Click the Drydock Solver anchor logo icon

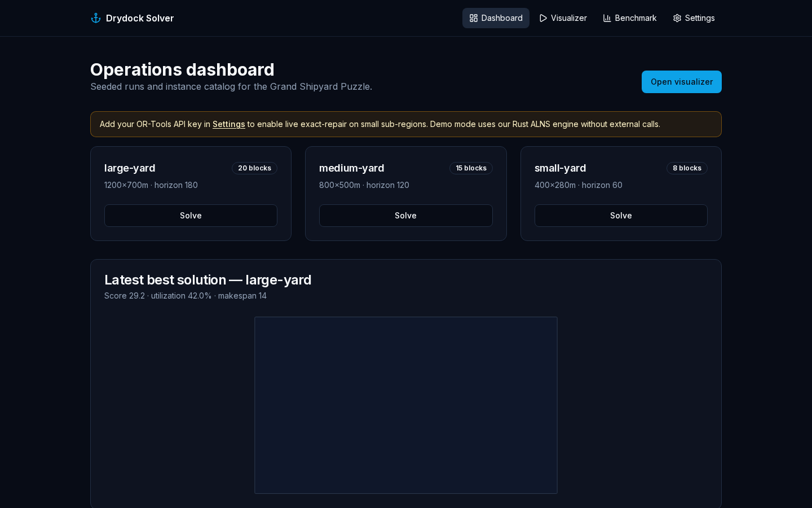(x=96, y=18)
